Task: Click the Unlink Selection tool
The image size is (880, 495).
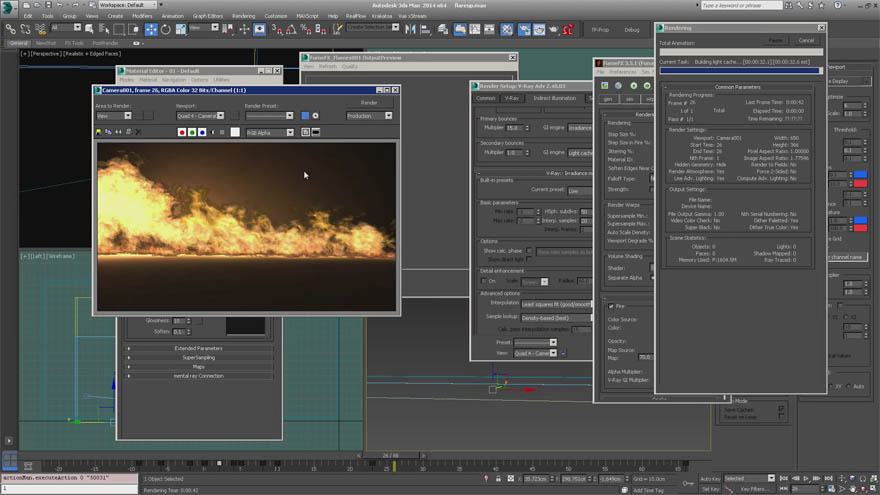Action: coord(25,29)
